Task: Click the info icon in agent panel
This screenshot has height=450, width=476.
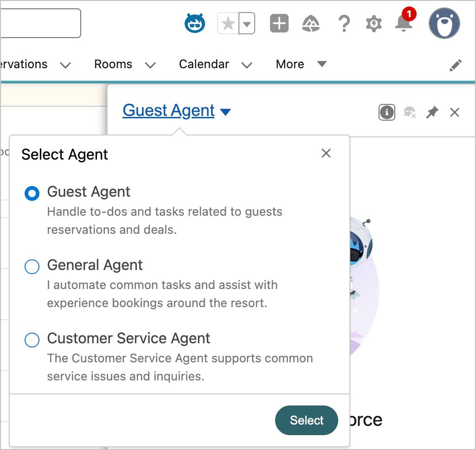Action: coord(387,112)
